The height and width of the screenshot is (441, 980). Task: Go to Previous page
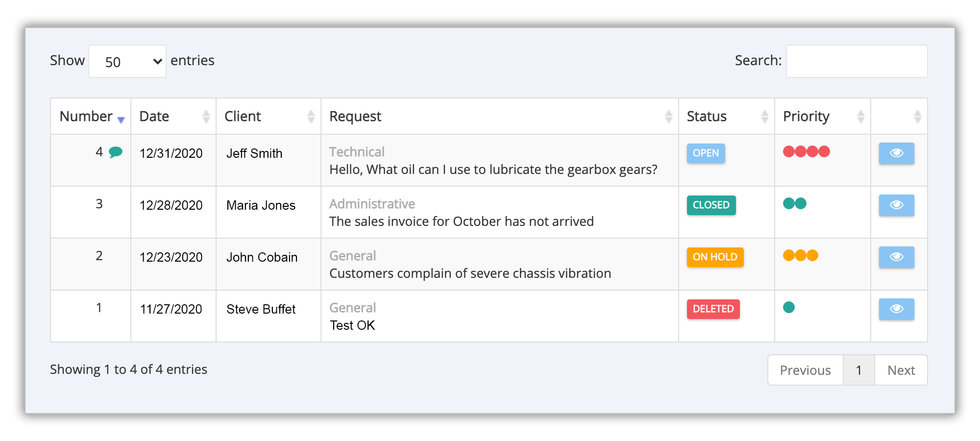(806, 370)
